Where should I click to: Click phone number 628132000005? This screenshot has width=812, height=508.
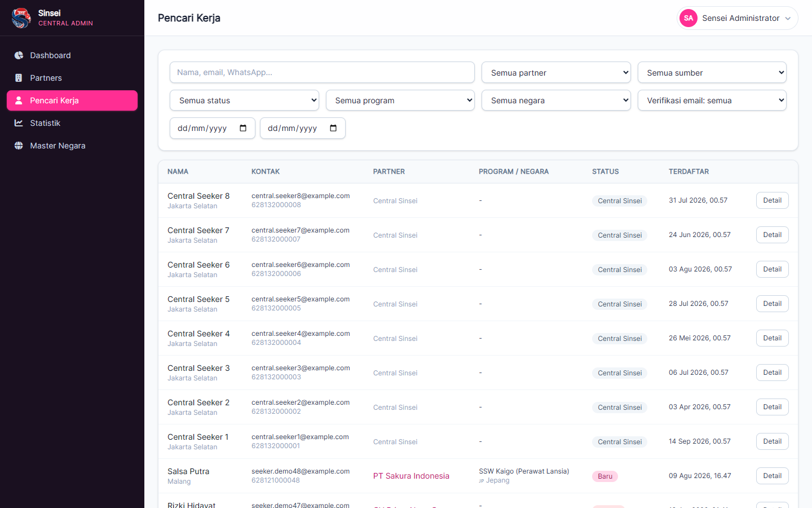(276, 308)
